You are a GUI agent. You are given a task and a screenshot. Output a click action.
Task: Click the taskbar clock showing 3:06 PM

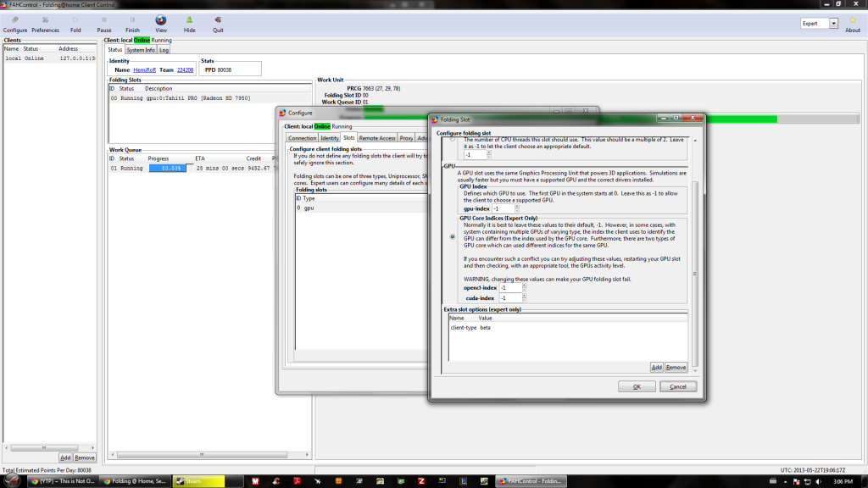click(843, 482)
